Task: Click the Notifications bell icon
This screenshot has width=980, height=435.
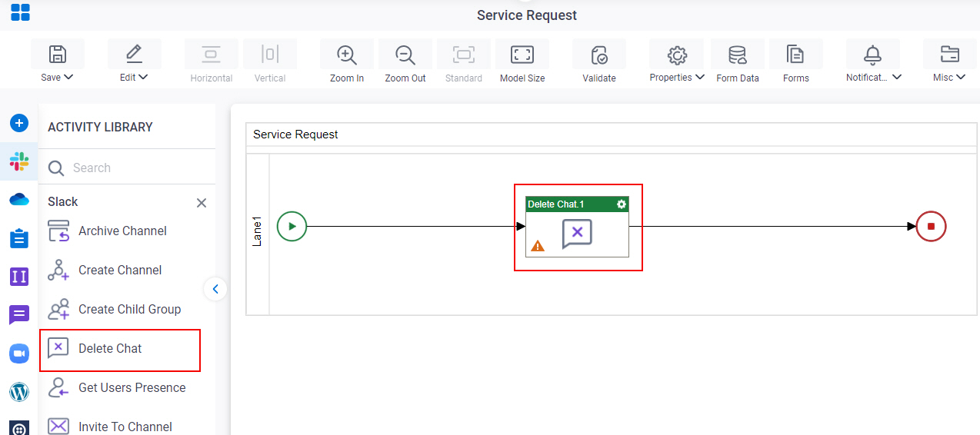Action: (873, 54)
